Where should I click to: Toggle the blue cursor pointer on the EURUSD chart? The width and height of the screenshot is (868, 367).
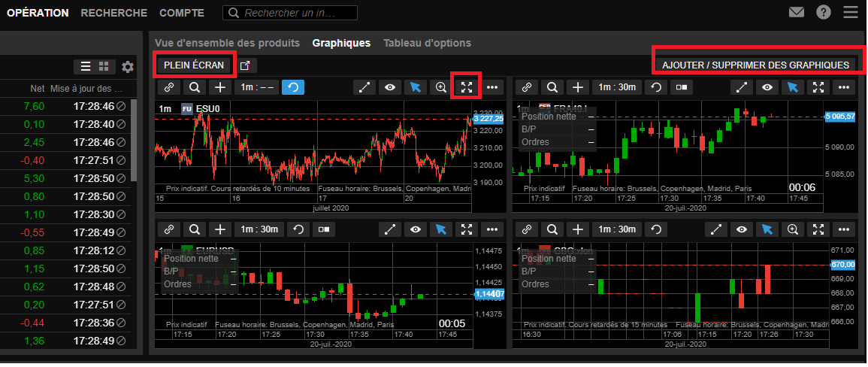(441, 229)
